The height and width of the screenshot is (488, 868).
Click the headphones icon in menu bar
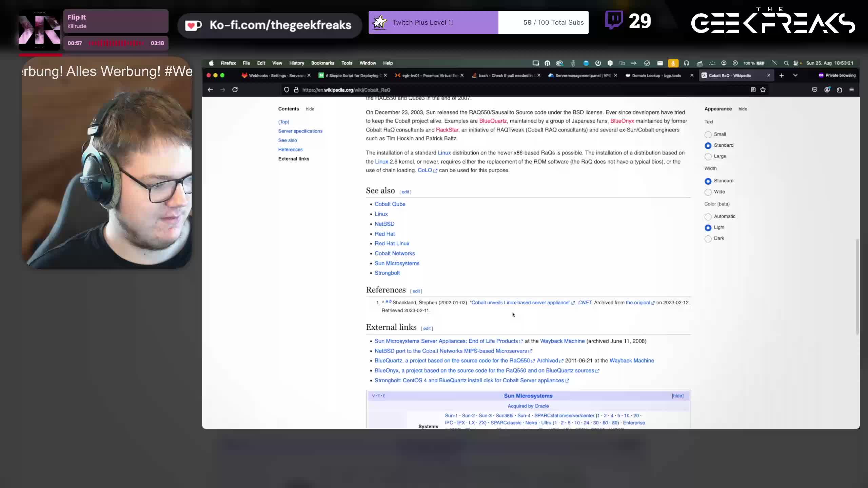(686, 63)
